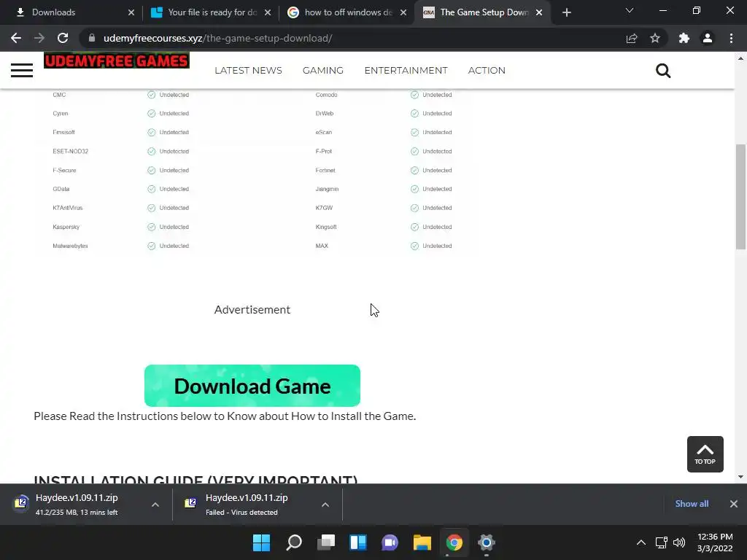Open the Chrome extensions puzzle icon

coord(684,38)
